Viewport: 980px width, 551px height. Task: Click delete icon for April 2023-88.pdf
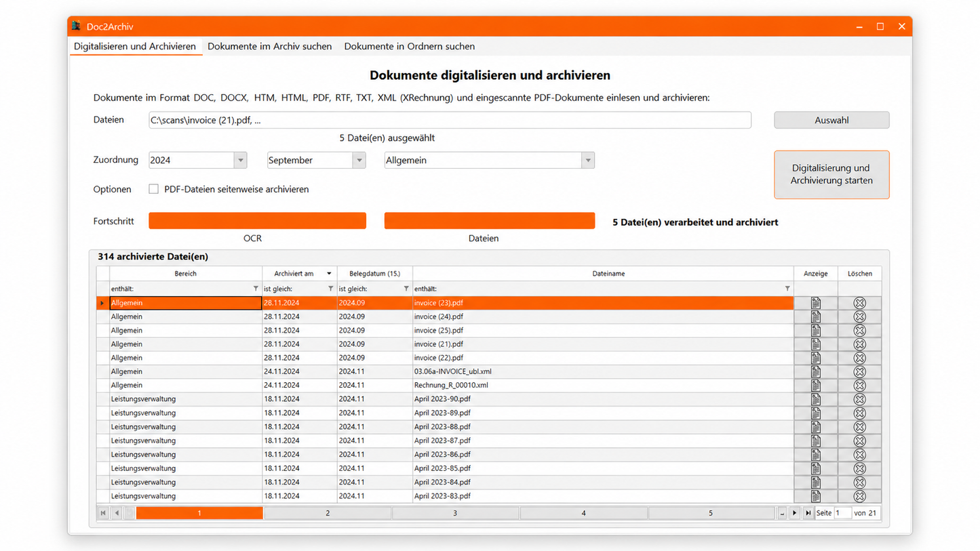click(859, 427)
